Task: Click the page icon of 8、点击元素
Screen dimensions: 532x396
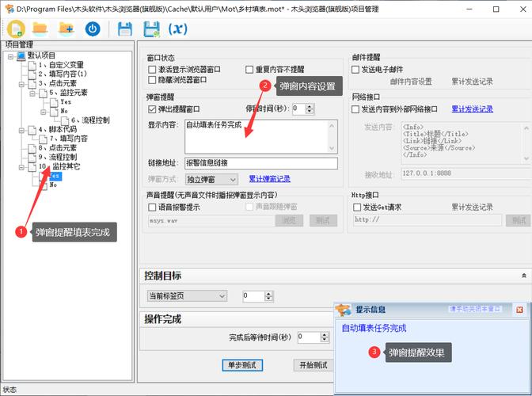Action: tap(32, 148)
